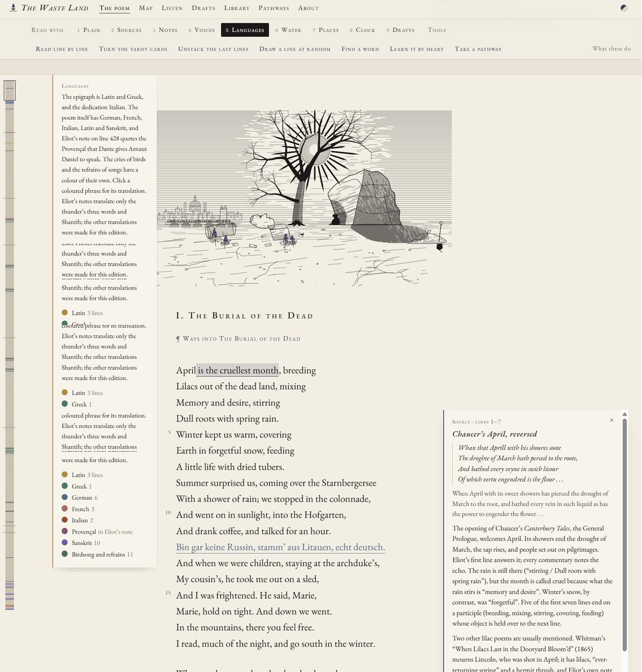Viewport: 642px width, 672px height.
Task: Switch to the 9 Drafts reading mode
Action: pyautogui.click(x=400, y=30)
